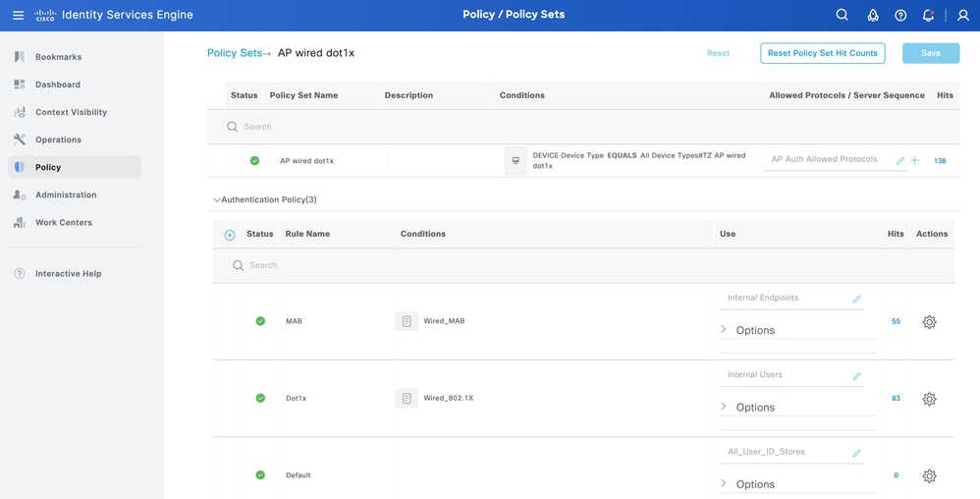Viewport: 980px width, 499px height.
Task: Open the notifications bell icon
Action: (928, 15)
